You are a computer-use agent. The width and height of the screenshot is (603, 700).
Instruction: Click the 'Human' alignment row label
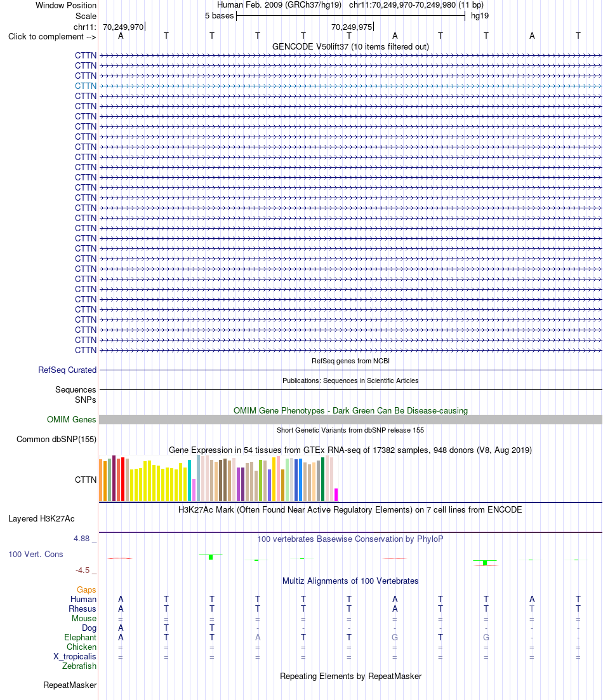pyautogui.click(x=83, y=599)
